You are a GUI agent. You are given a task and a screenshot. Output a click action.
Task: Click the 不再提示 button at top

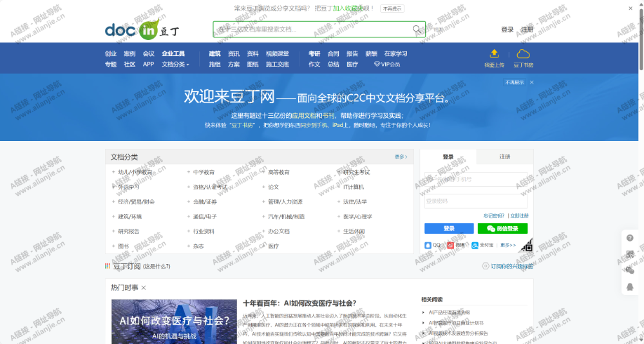click(x=392, y=8)
